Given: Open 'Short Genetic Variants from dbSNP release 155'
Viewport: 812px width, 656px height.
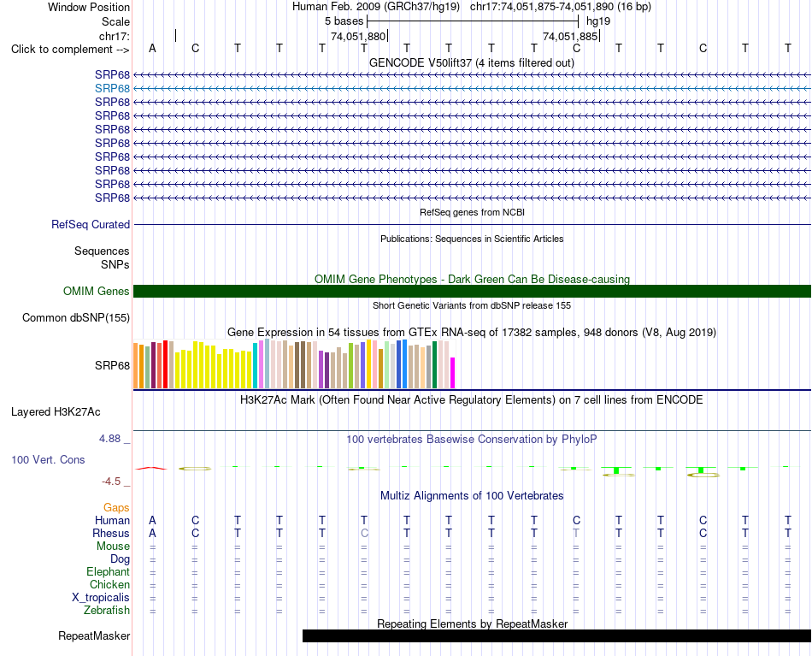Looking at the screenshot, I should click(x=472, y=305).
